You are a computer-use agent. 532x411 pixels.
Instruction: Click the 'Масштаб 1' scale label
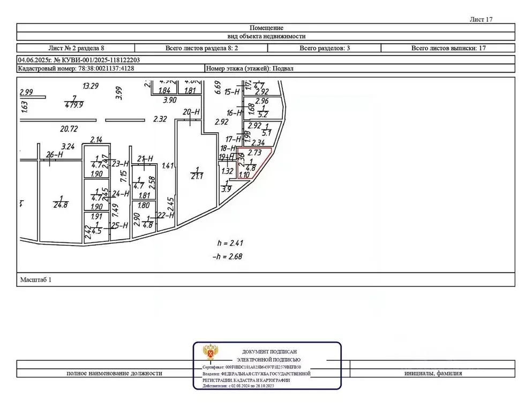coord(35,279)
